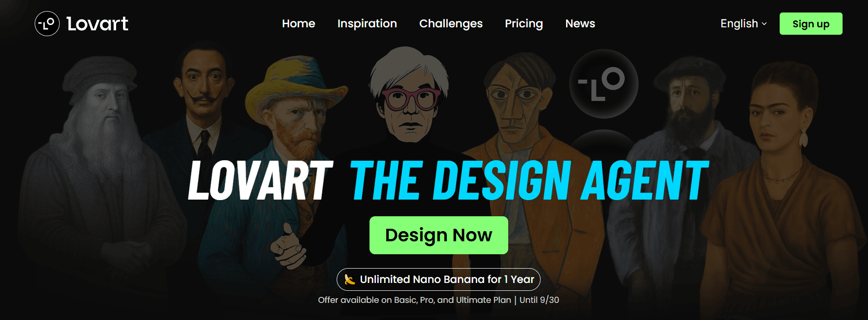Open the News section
Screen dimensions: 868x320
580,24
